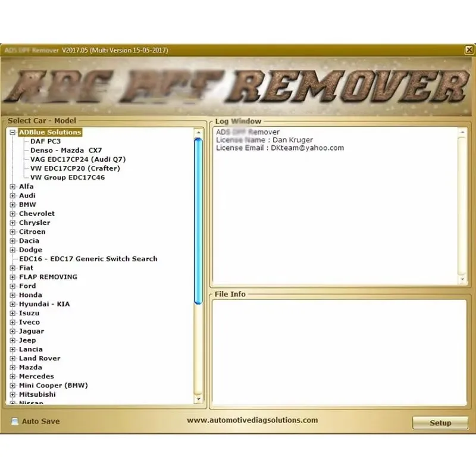The height and width of the screenshot is (476, 476).
Task: Expand the Fiat tree node
Action: (x=12, y=268)
